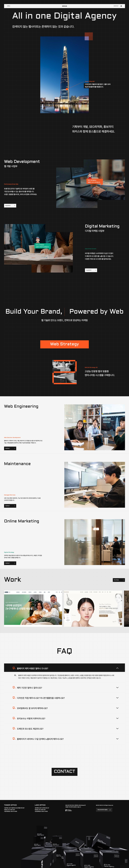Click the Web Engineering detail arrow button
Image resolution: width=129 pixels, height=868 pixels.
(x=10, y=448)
